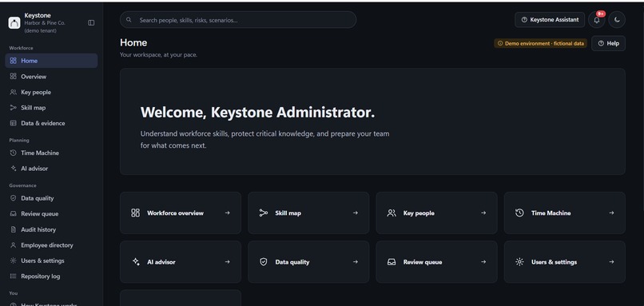Click the red 9+ notification badge
The width and height of the screenshot is (644, 306).
(601, 14)
